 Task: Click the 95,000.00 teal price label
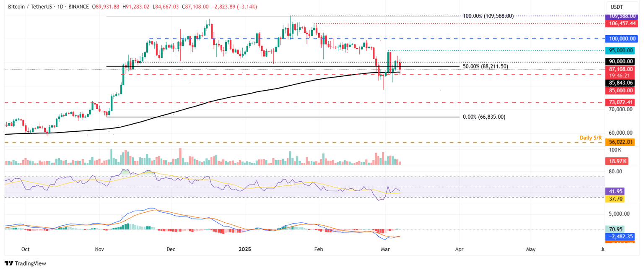point(620,50)
